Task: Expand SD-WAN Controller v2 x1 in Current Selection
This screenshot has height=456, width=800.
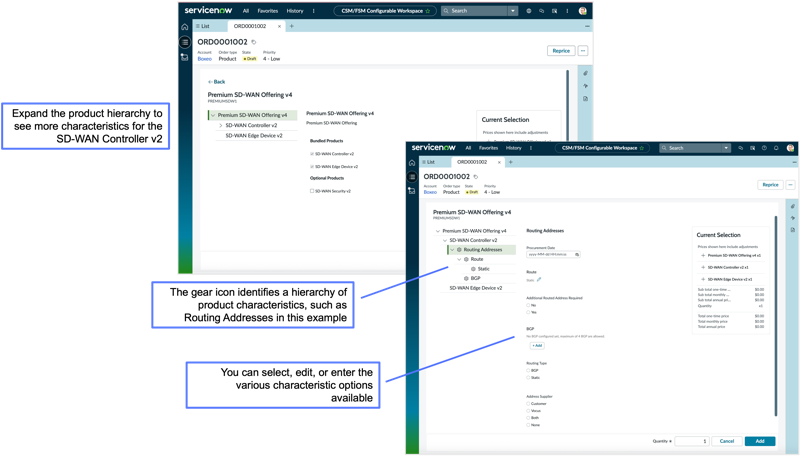Action: (703, 267)
